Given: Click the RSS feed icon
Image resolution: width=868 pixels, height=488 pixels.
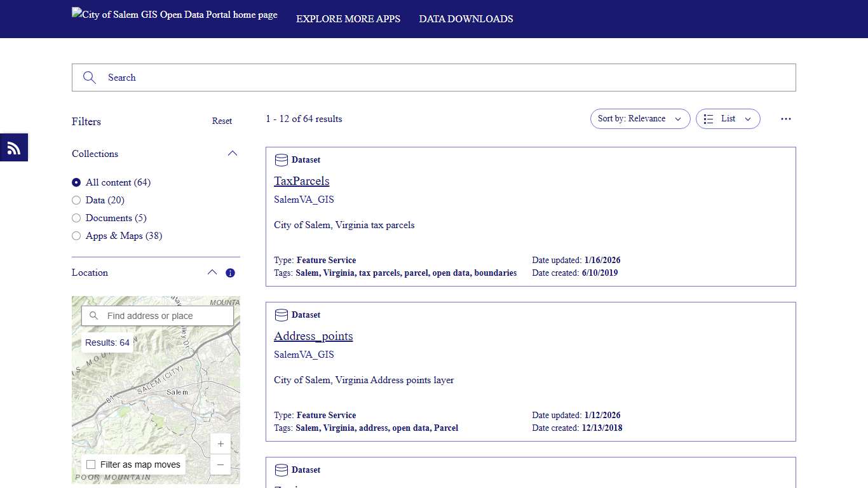Looking at the screenshot, I should click(13, 147).
